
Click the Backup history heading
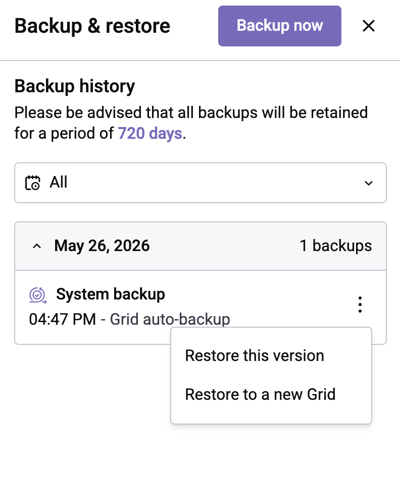(x=75, y=87)
